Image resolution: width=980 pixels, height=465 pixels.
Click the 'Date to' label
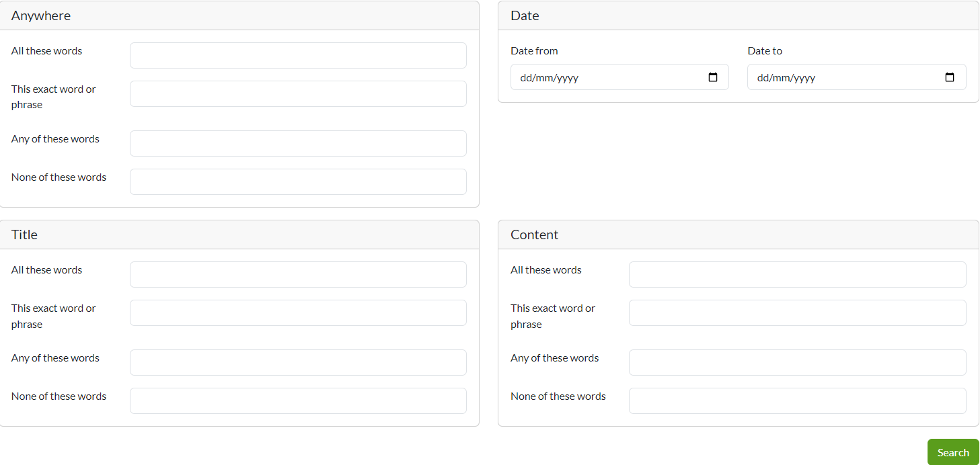765,51
